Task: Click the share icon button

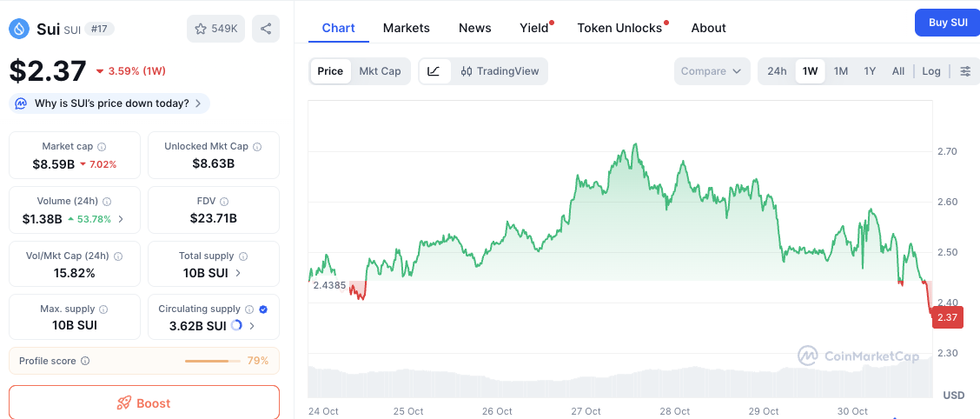Action: coord(266,29)
